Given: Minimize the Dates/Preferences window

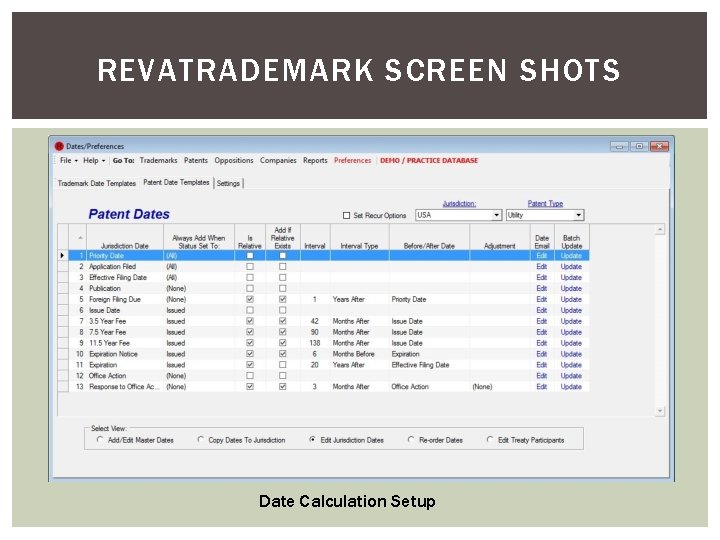Looking at the screenshot, I should click(x=619, y=146).
